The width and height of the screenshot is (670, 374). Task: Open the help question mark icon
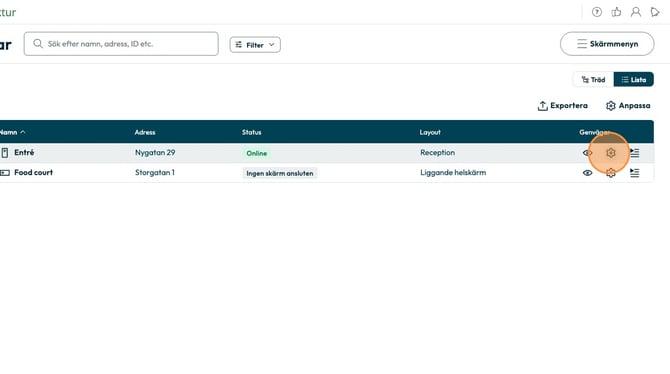pos(597,12)
